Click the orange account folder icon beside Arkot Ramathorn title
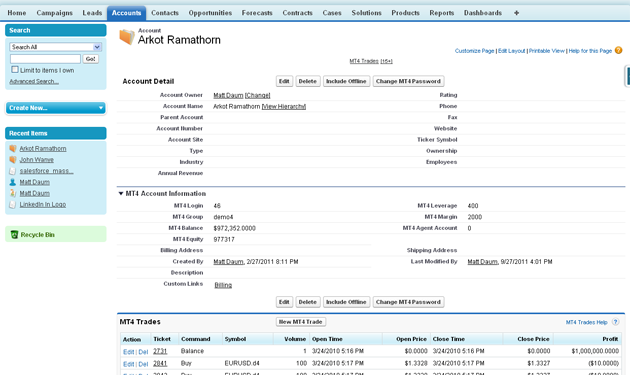This screenshot has height=375, width=630. click(x=127, y=37)
